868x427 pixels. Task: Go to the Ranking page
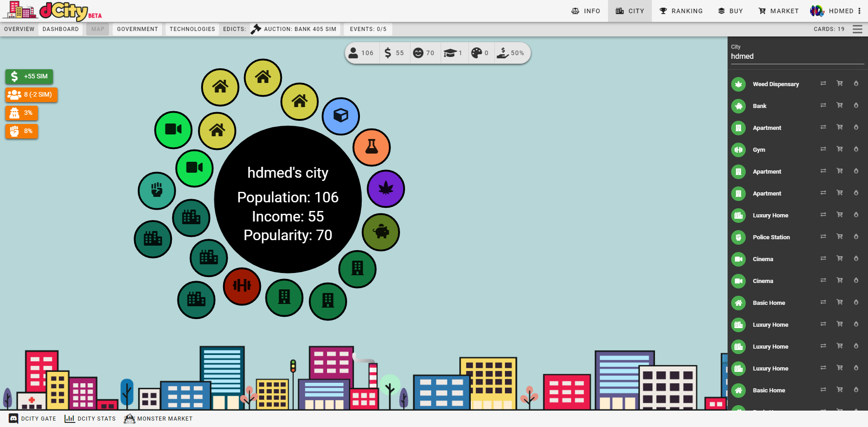point(681,11)
